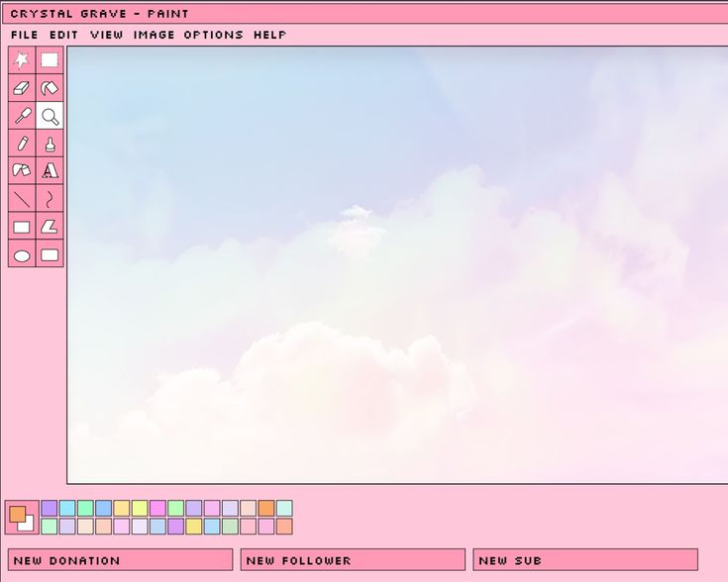Pick the first purple swatch in top palette row
Screen dimensions: 728x582
tap(50, 508)
